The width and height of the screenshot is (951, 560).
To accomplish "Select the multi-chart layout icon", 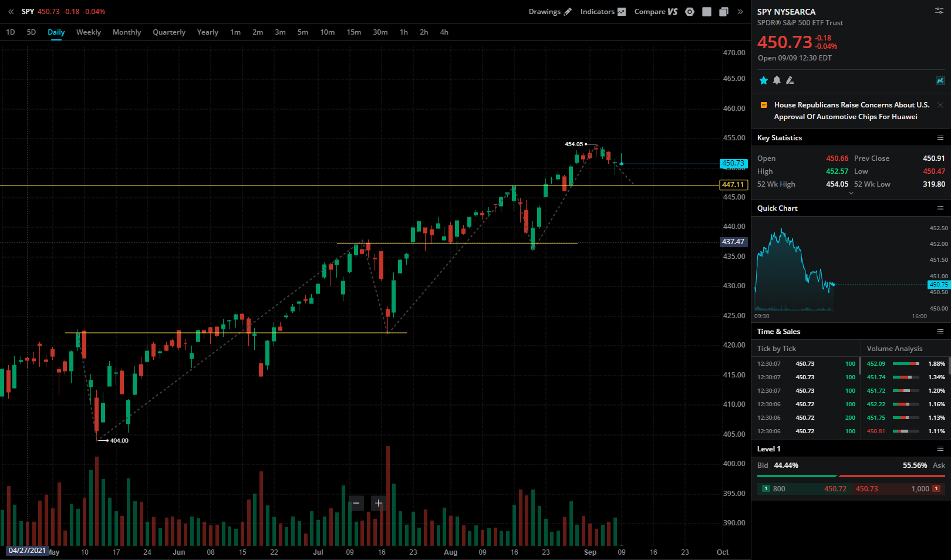I will click(724, 12).
